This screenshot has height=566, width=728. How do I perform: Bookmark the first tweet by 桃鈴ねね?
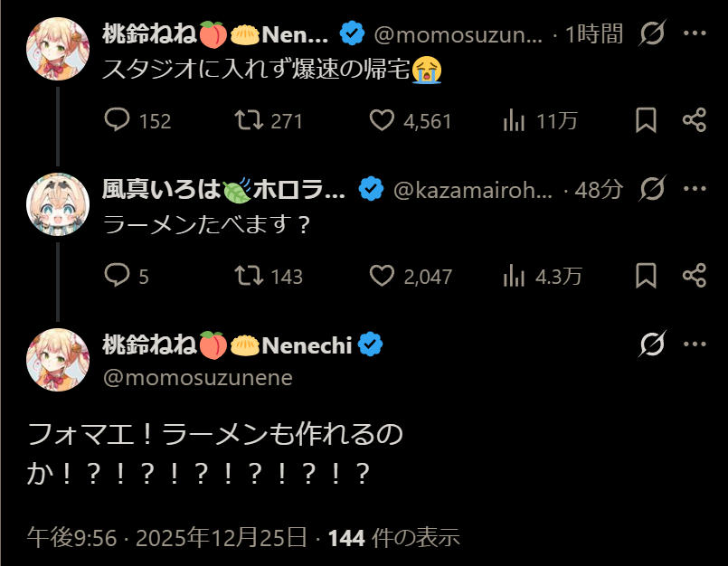[x=646, y=120]
